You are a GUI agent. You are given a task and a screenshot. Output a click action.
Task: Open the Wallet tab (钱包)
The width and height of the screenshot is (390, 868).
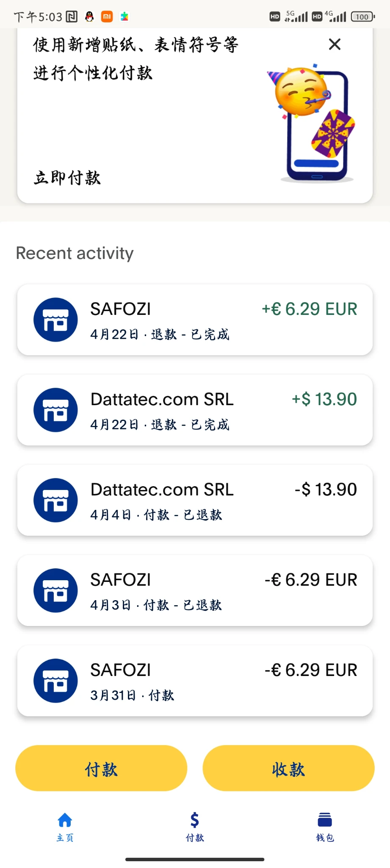325,826
